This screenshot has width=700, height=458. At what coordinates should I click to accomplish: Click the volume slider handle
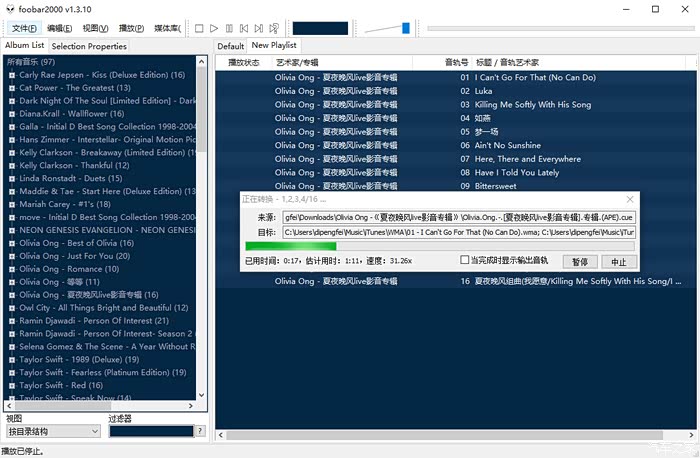(x=406, y=28)
